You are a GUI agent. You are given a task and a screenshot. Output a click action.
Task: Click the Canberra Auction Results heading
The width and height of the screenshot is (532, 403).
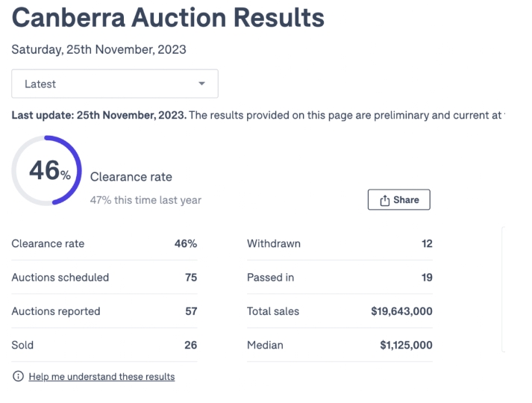[168, 18]
